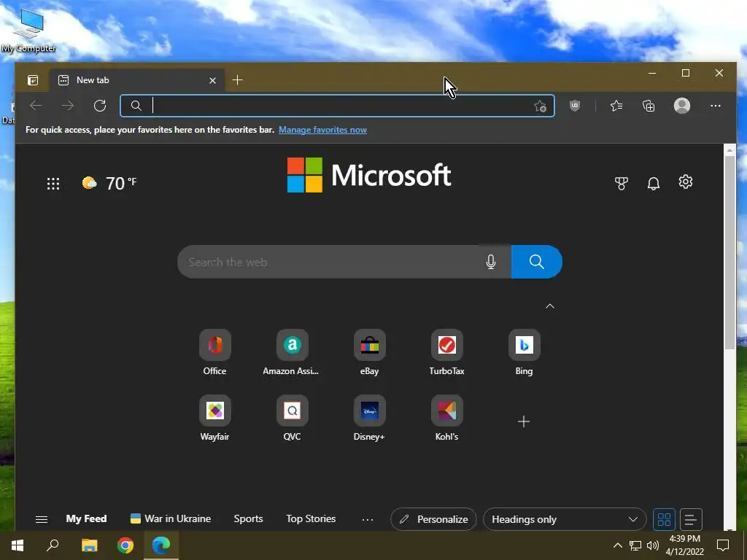Select the My Feed tab
Image resolution: width=747 pixels, height=560 pixels.
[86, 518]
